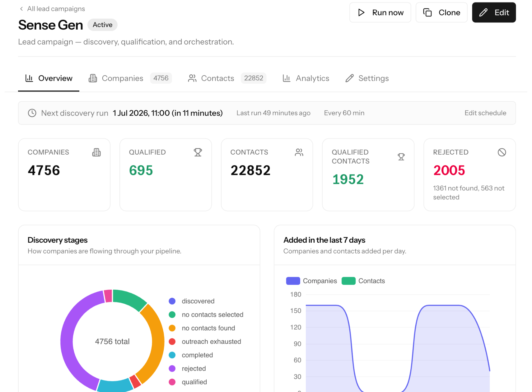Click the people icon on Contacts card
The image size is (532, 392).
[299, 152]
